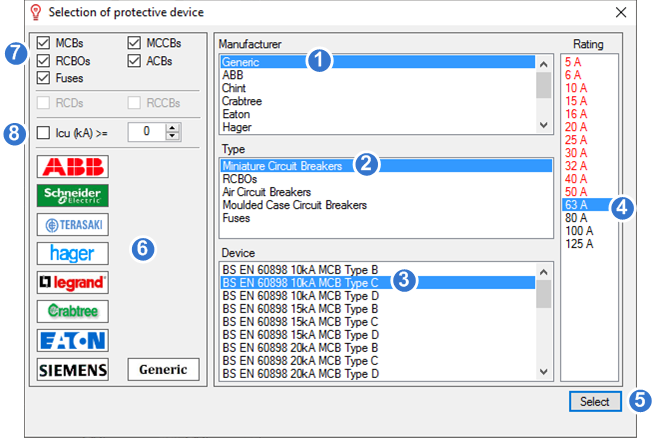The height and width of the screenshot is (438, 654).
Task: Select 25 A rating
Action: (589, 140)
